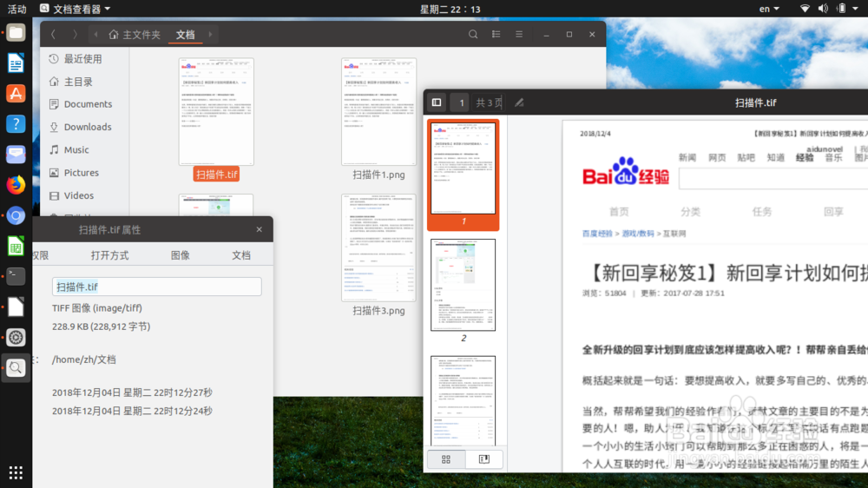Open Files app from the dock
This screenshot has width=868, height=488.
[16, 33]
